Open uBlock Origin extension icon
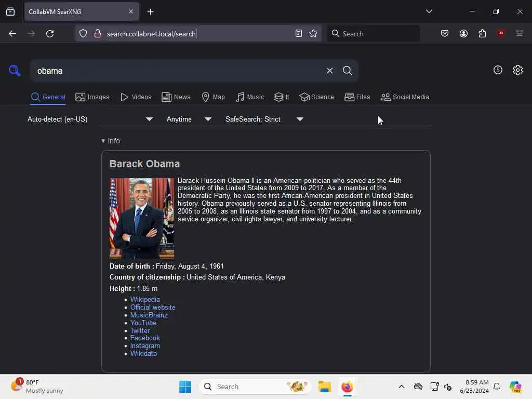This screenshot has width=532, height=399. tap(501, 33)
